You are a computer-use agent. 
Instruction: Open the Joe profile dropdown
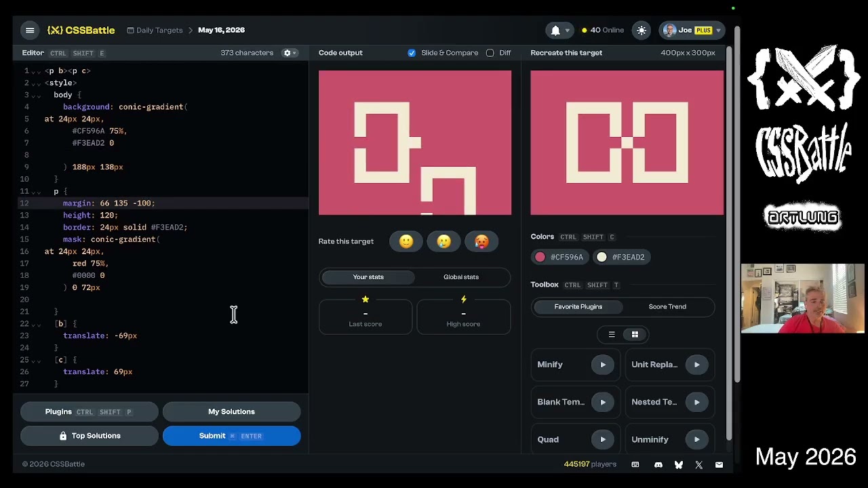click(x=692, y=30)
